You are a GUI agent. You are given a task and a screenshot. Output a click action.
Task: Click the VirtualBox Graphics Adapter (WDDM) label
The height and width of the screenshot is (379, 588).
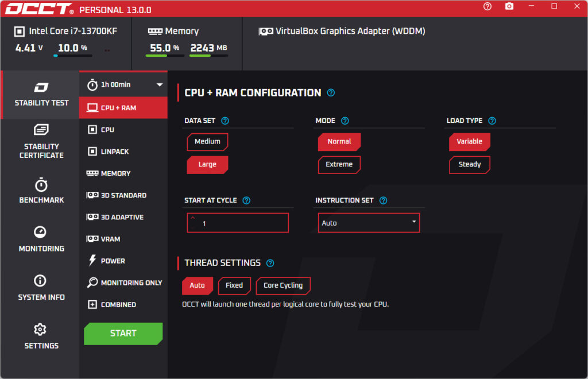coord(342,31)
